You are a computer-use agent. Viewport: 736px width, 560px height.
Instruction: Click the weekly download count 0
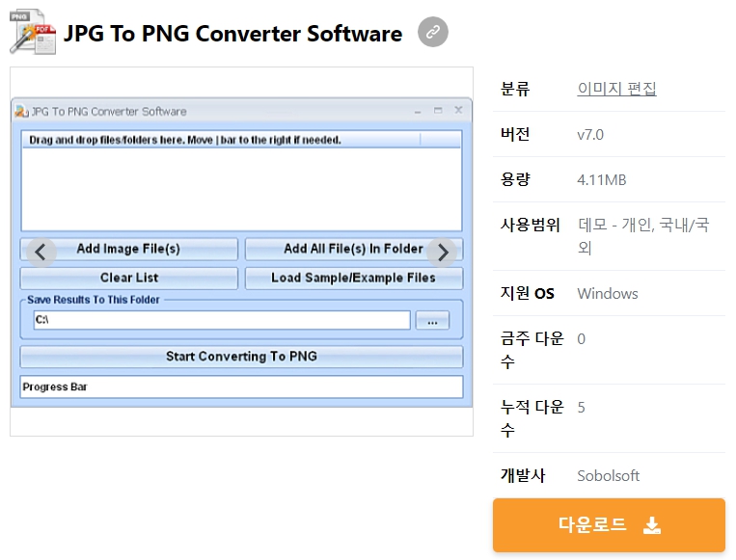coord(581,339)
